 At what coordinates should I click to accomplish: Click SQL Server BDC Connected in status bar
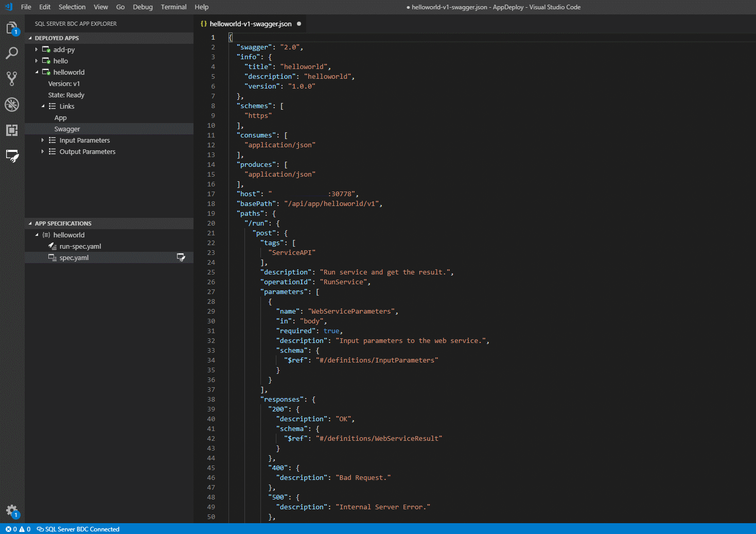click(78, 529)
